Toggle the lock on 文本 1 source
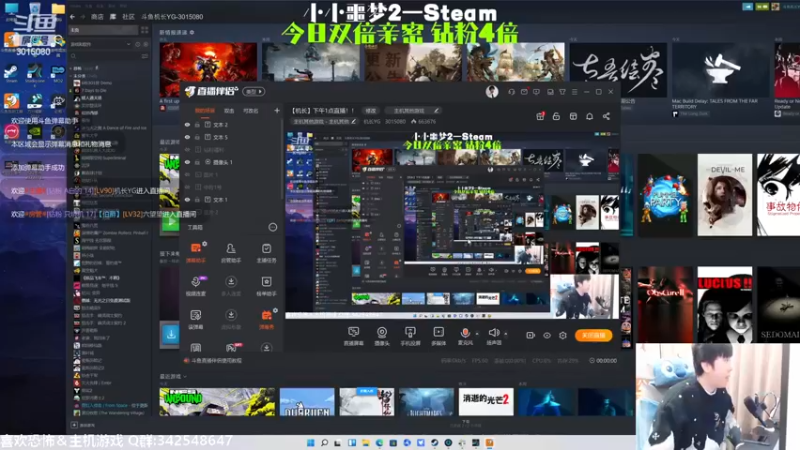Screen dimensions: 800x450 (197, 199)
